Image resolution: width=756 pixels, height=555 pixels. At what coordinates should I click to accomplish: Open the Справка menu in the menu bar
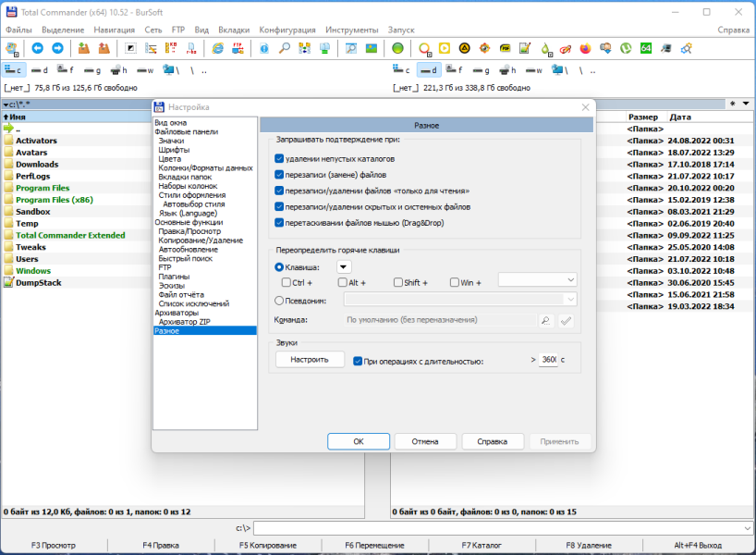733,30
